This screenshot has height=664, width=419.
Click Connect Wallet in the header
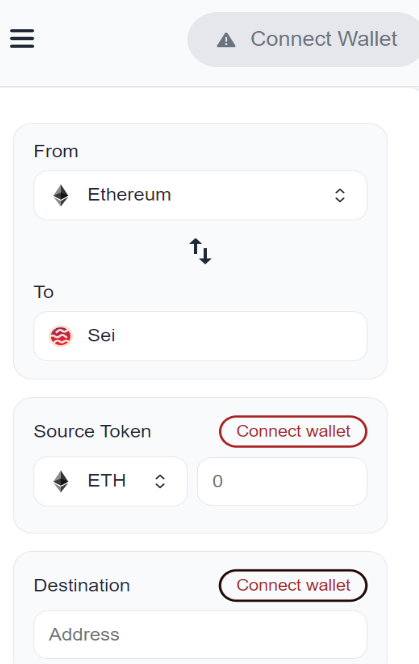304,39
